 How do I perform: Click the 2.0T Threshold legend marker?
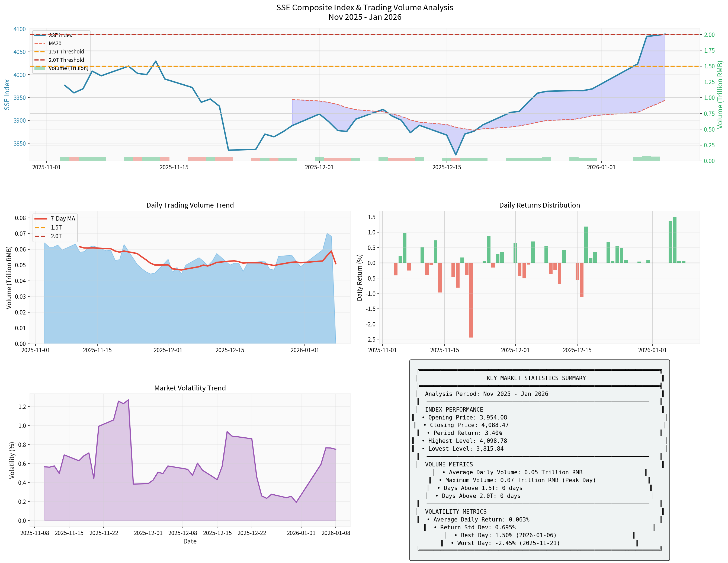tap(40, 60)
